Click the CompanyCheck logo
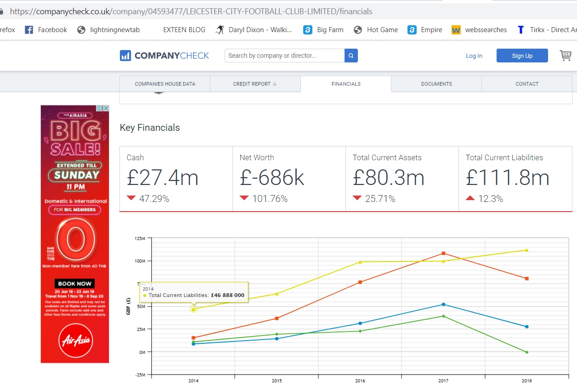The image size is (577, 392). [x=164, y=56]
